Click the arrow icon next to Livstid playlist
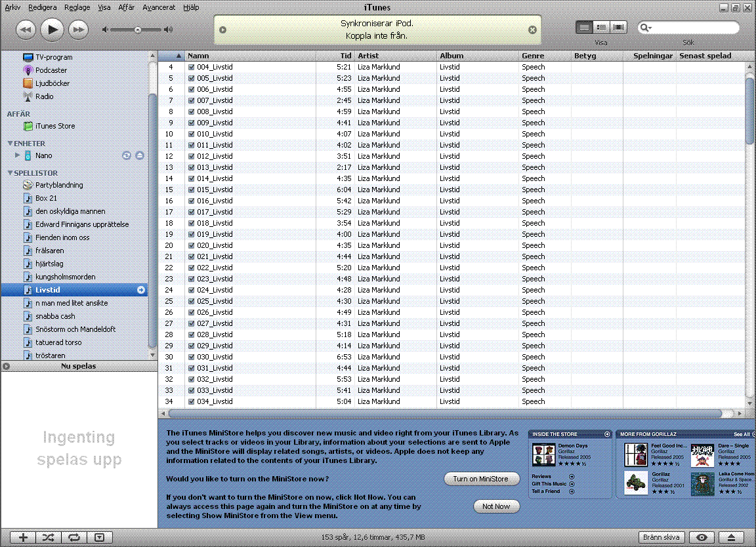756x547 pixels. [x=141, y=290]
